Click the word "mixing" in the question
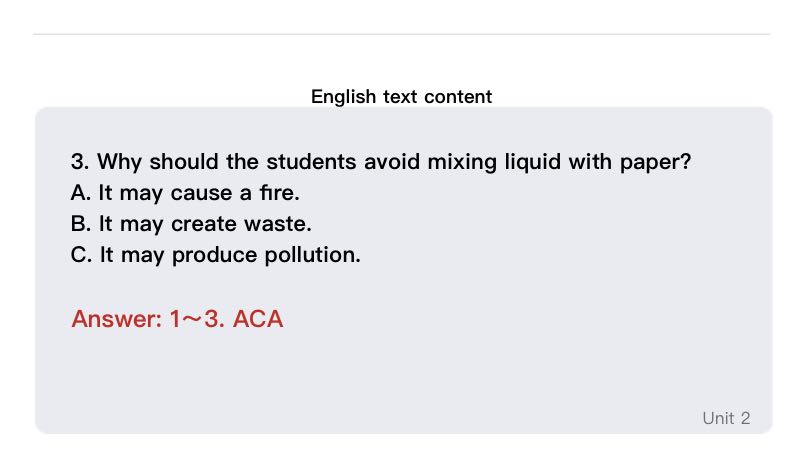The width and height of the screenshot is (804, 452). coord(461,162)
